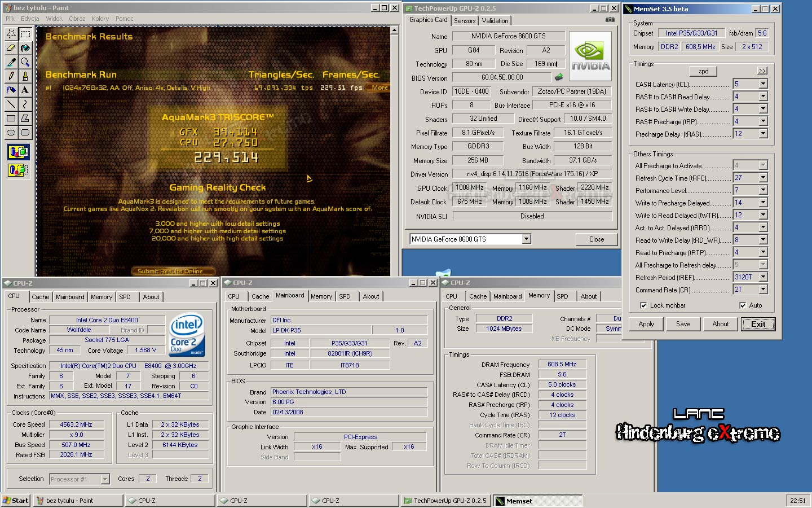Click the NVIDIA logo in GPU-Z
The height and width of the screenshot is (508, 812).
[590, 56]
